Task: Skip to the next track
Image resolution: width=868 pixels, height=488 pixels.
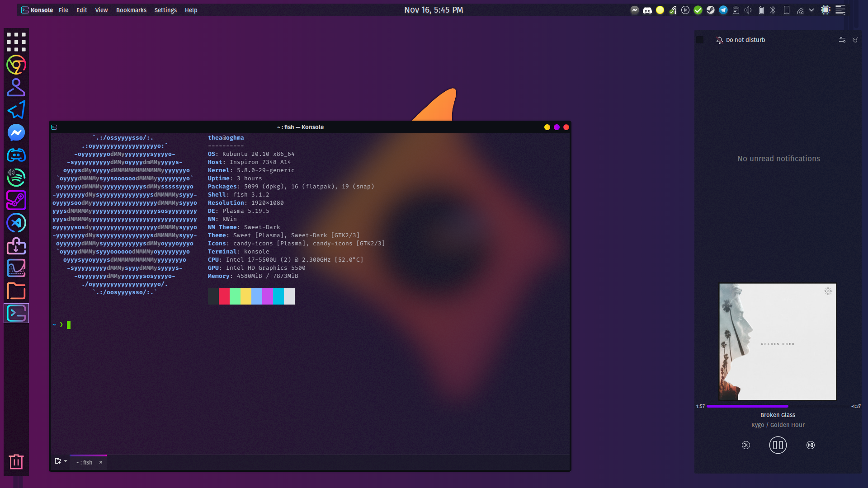Action: point(811,445)
